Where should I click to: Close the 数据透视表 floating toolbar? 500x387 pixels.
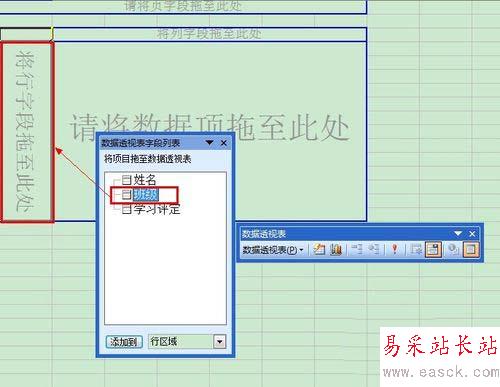(472, 234)
